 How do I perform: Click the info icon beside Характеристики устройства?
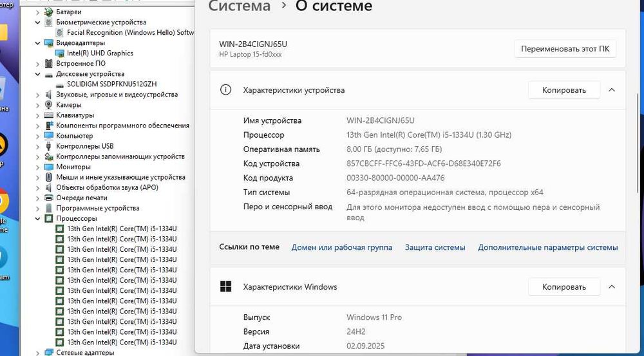(225, 90)
